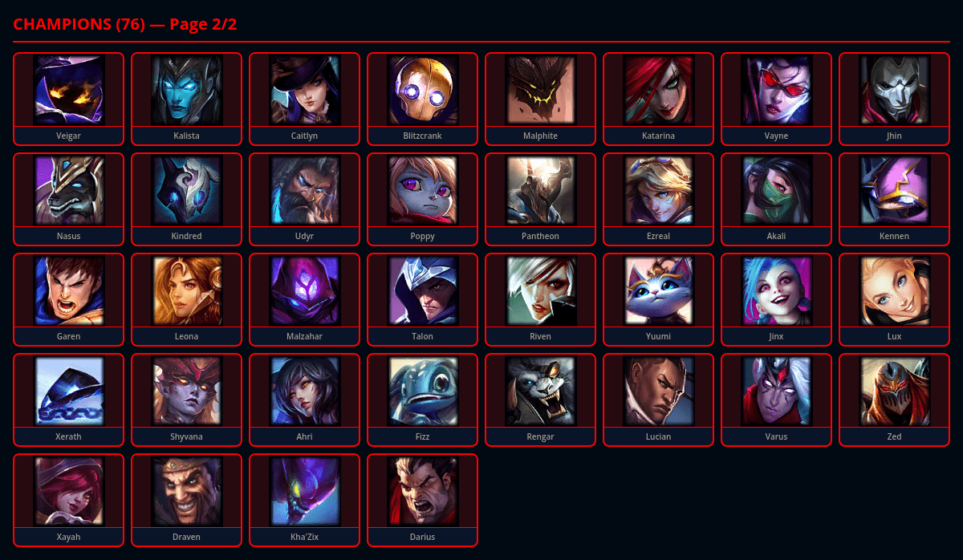The image size is (963, 560).
Task: Click the Zed champion portrait
Action: click(x=895, y=391)
